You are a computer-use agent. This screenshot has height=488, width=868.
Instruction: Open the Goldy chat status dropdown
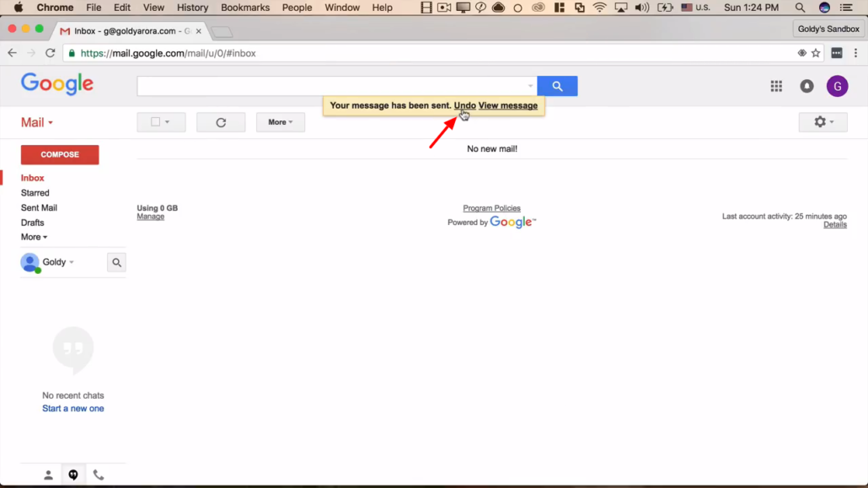[72, 262]
